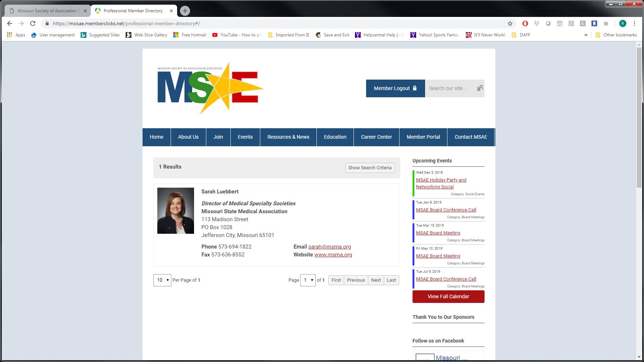Open the page number dropdown
This screenshot has height=362, width=644.
308,280
